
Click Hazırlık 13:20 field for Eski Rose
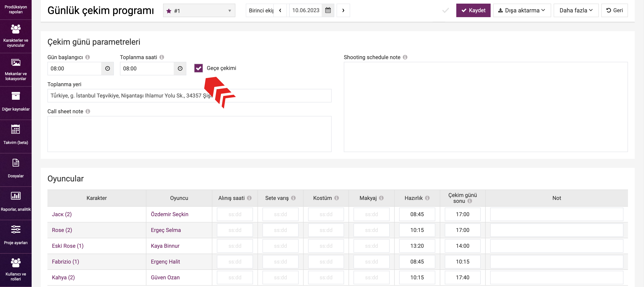pyautogui.click(x=417, y=245)
